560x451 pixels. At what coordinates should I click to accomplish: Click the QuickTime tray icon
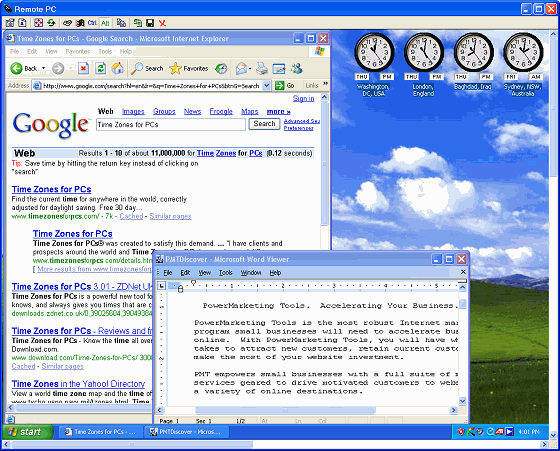pyautogui.click(x=490, y=432)
